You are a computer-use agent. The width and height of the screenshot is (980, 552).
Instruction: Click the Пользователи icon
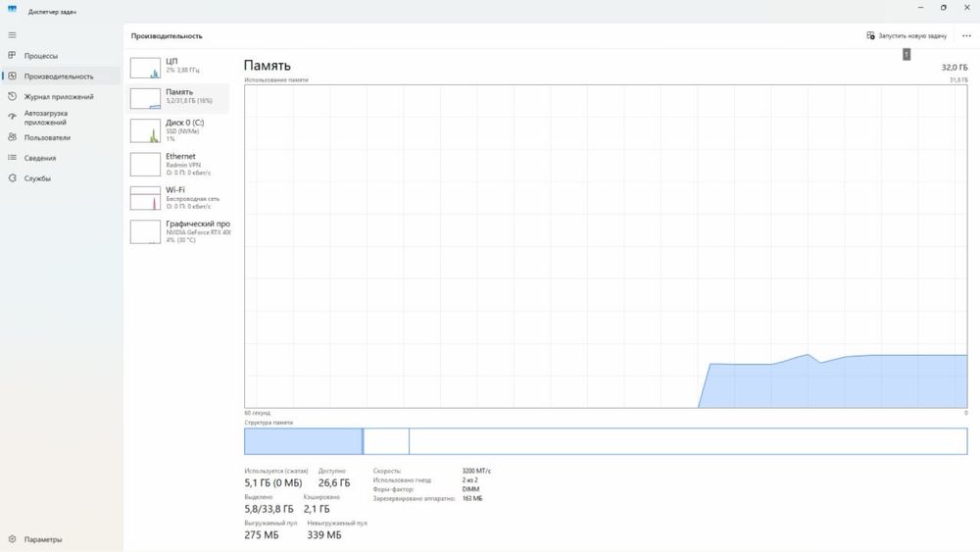point(12,137)
